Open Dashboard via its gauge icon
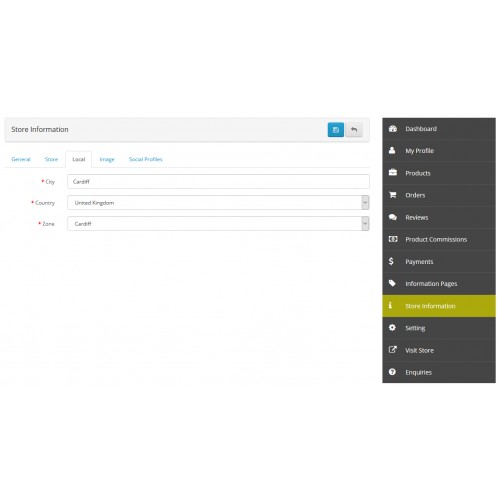This screenshot has height=500, width=500. pos(393,129)
